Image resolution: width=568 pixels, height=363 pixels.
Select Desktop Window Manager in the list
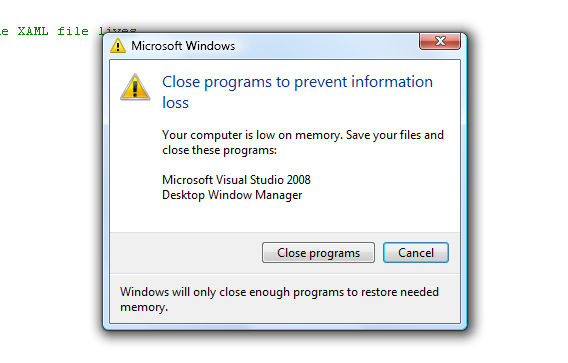tap(232, 195)
